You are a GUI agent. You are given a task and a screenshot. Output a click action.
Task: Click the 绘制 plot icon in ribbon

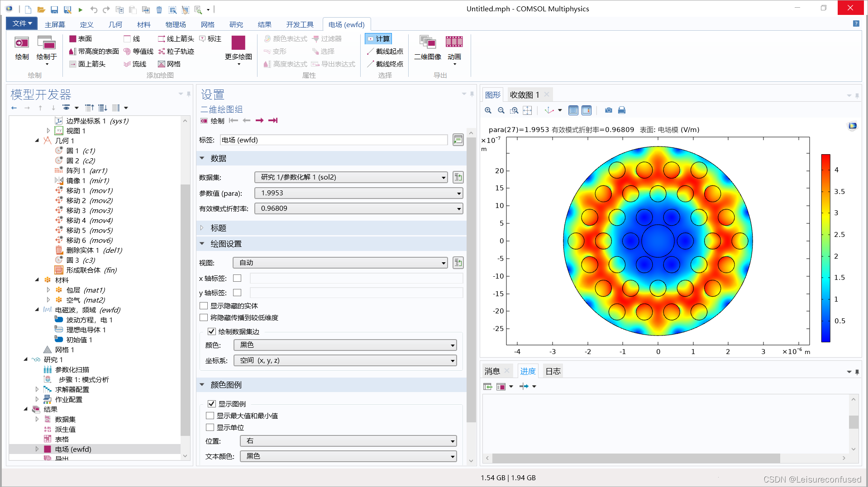coord(22,48)
